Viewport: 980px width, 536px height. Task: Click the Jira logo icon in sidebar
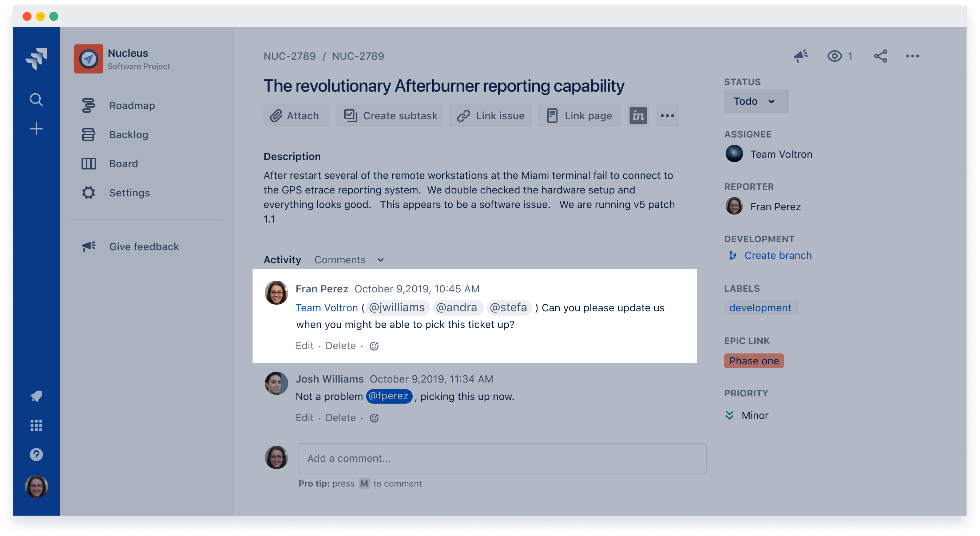pos(36,58)
